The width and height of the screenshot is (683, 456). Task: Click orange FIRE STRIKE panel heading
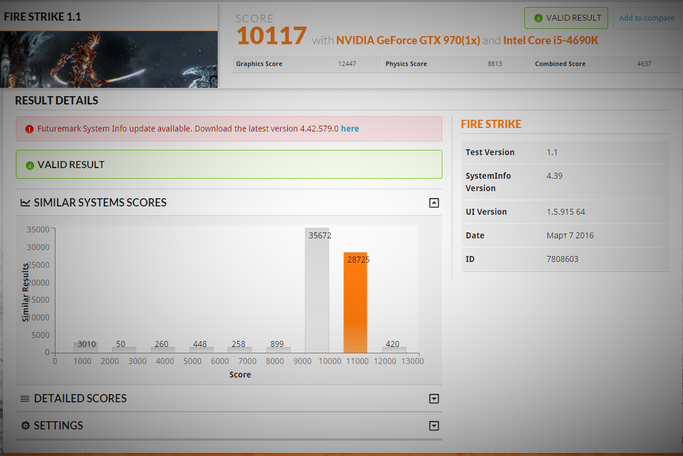(x=491, y=124)
